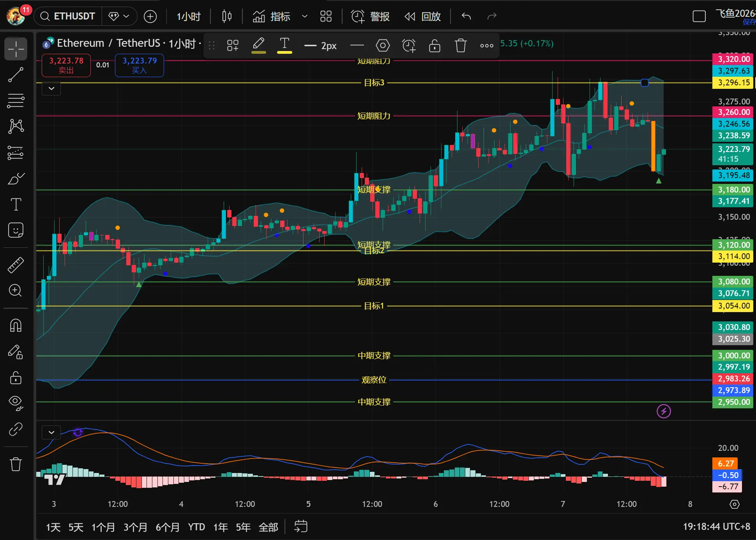756x540 pixels.
Task: Open the ruler measure tool
Action: tap(16, 265)
